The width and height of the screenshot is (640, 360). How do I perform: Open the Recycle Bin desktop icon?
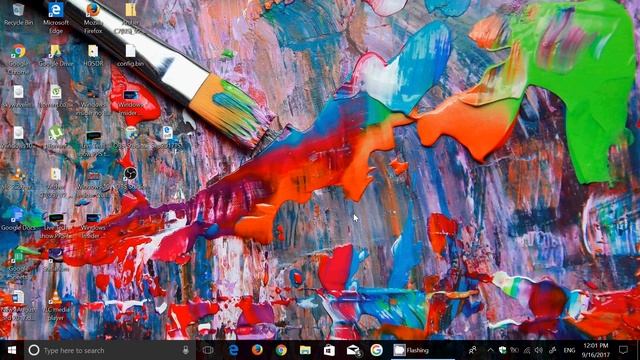pyautogui.click(x=18, y=13)
